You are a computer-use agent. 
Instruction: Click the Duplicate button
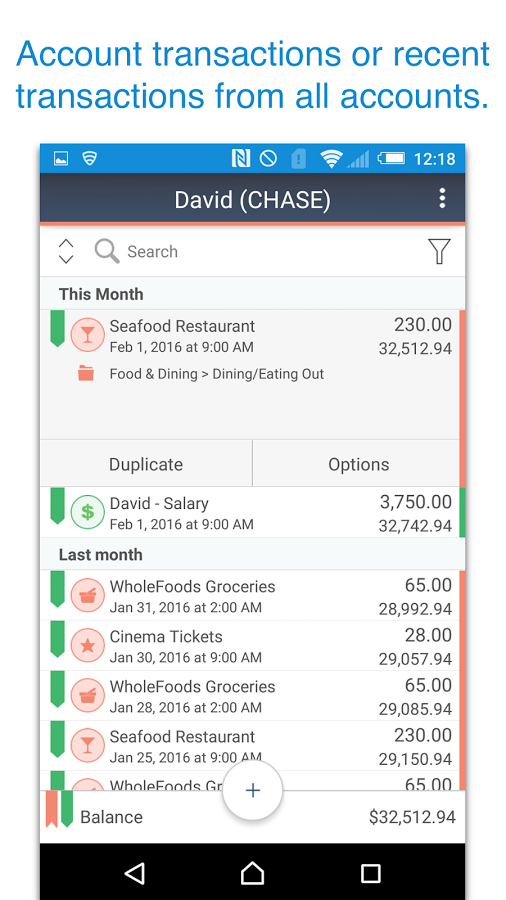[x=146, y=464]
